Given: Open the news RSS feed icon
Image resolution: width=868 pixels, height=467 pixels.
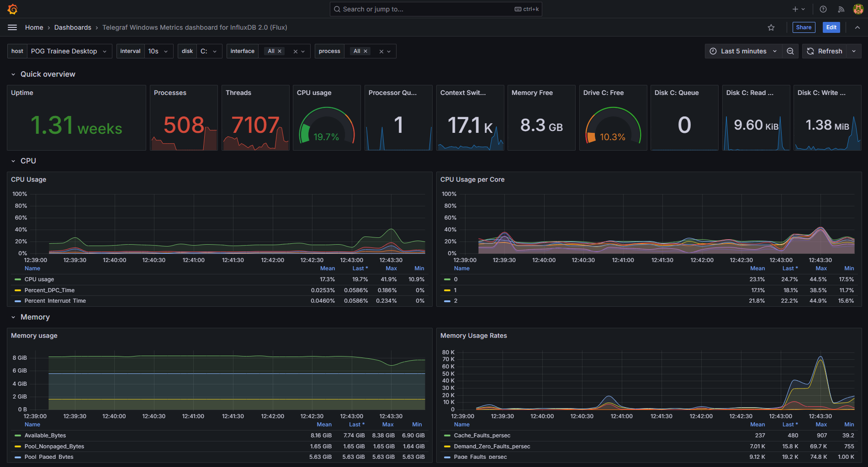Looking at the screenshot, I should [x=841, y=9].
